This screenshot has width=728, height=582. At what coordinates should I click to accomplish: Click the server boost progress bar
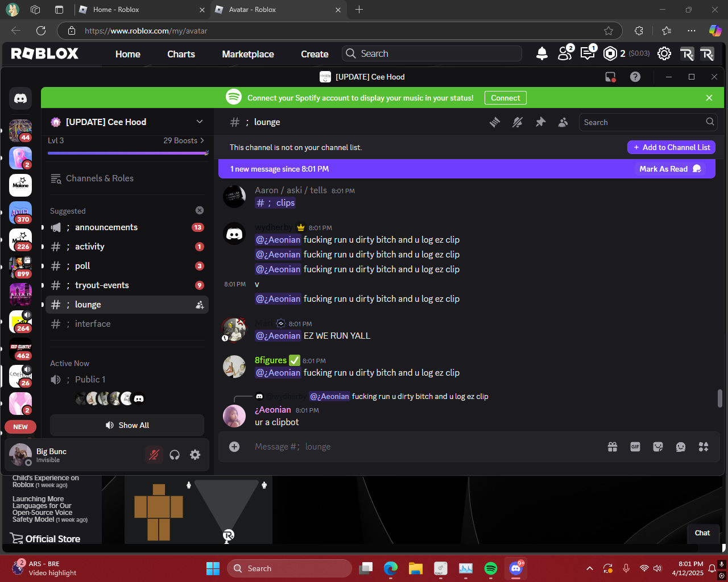pyautogui.click(x=128, y=153)
